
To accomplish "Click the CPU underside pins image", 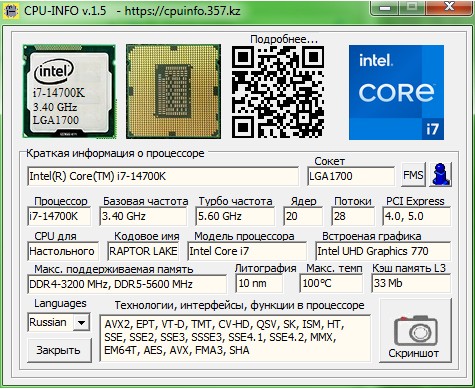I will point(173,91).
